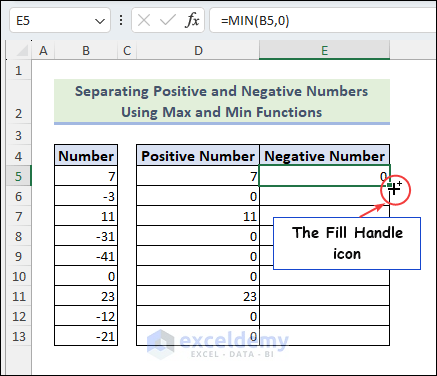Select cell B7 containing 11
The image size is (437, 376).
click(x=86, y=216)
